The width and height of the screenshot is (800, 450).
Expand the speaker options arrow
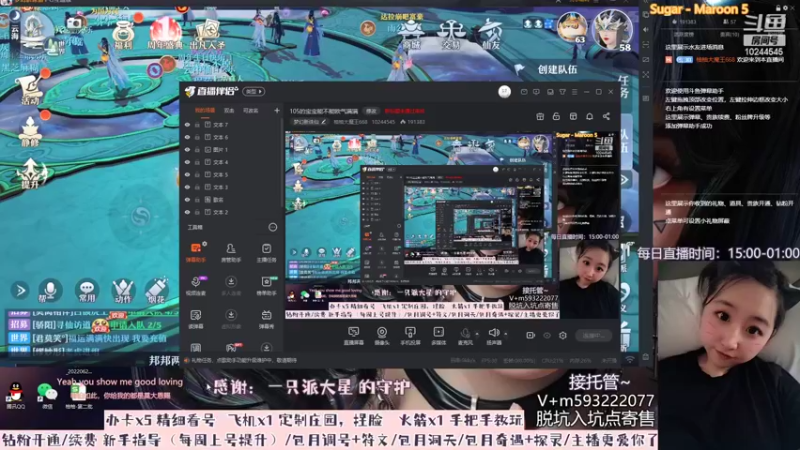pyautogui.click(x=506, y=334)
